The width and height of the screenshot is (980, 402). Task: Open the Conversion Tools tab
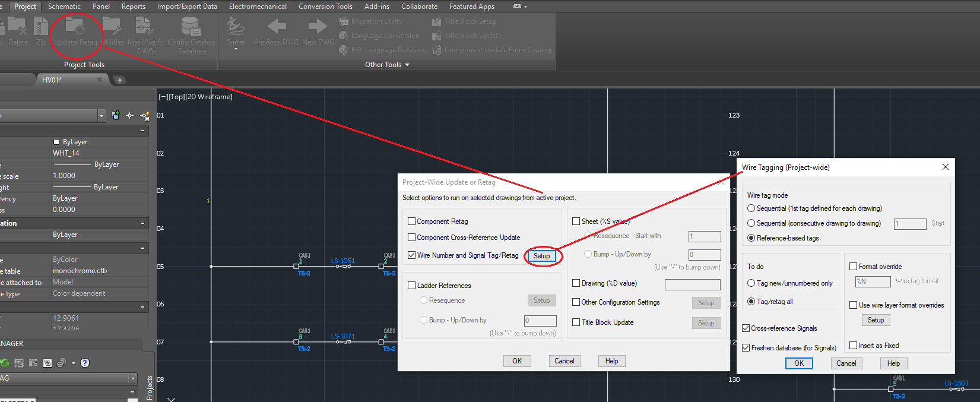(x=325, y=7)
